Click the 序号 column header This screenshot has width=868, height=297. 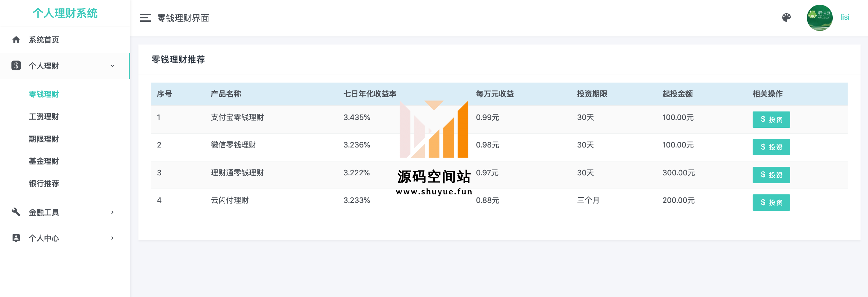164,94
